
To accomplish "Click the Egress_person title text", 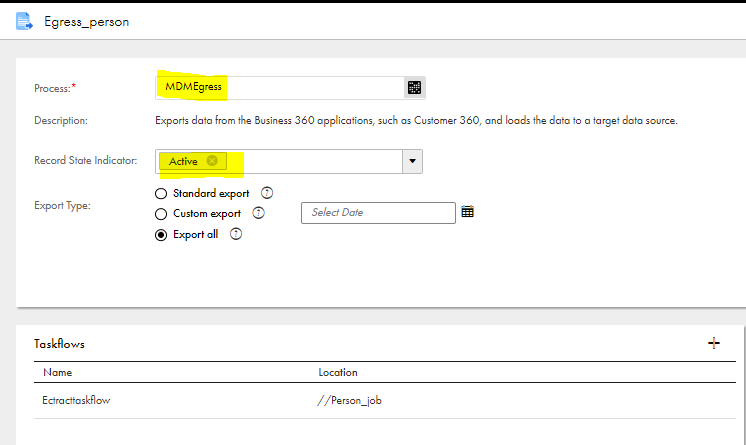I will [87, 22].
